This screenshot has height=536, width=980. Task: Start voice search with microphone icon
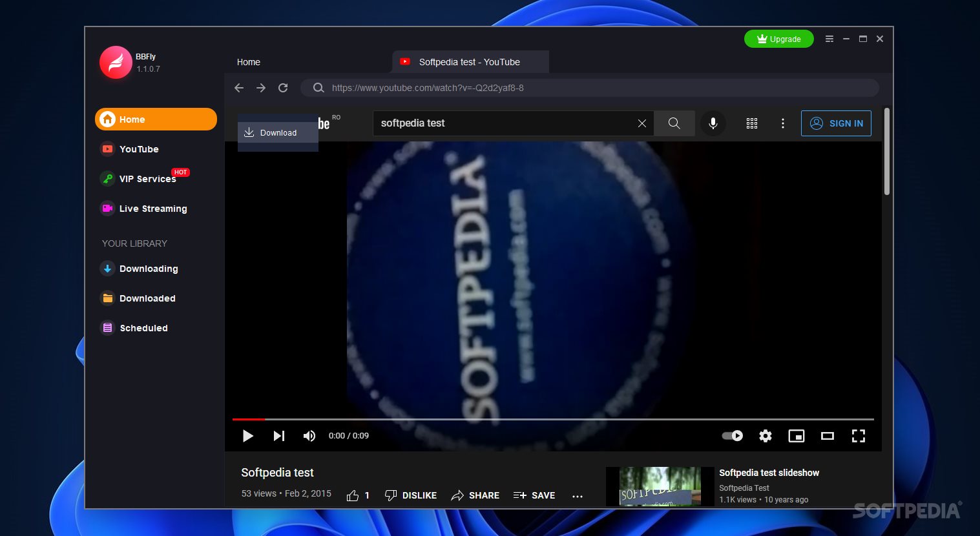point(713,123)
